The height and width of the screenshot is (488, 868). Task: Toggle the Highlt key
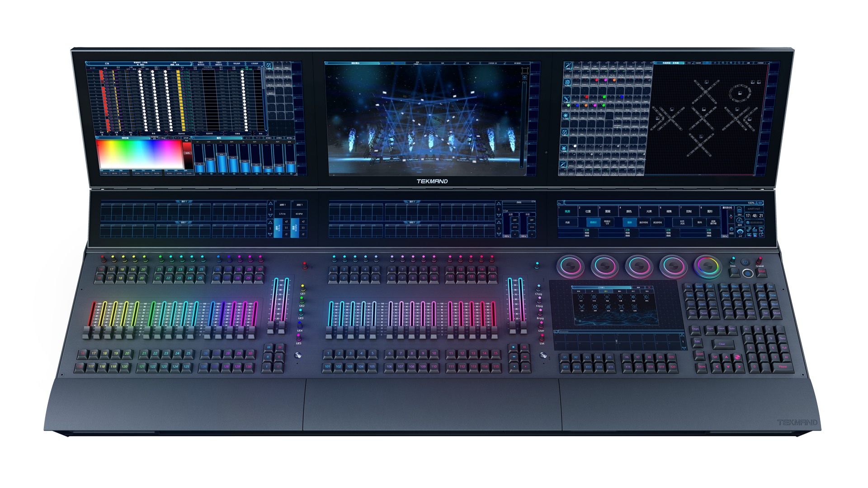710,328
